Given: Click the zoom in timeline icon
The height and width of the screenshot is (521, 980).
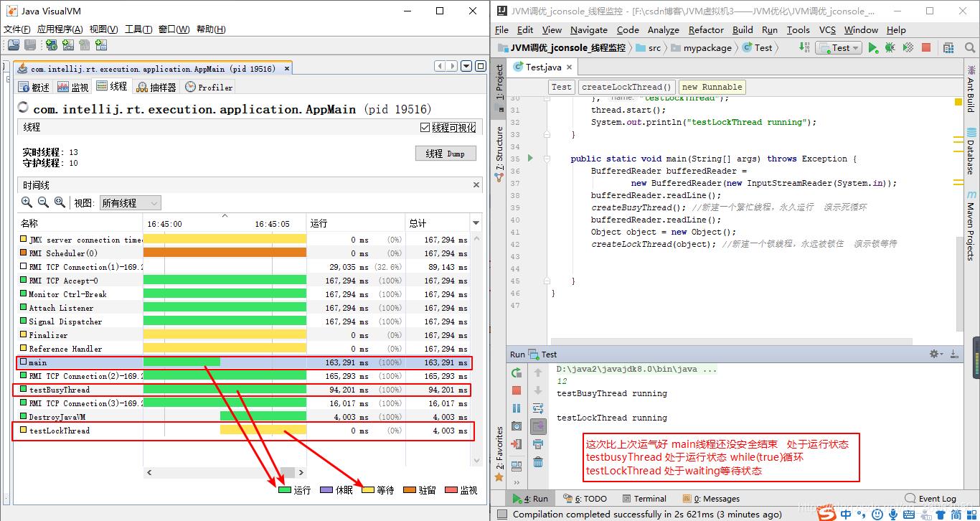Looking at the screenshot, I should click(x=27, y=203).
